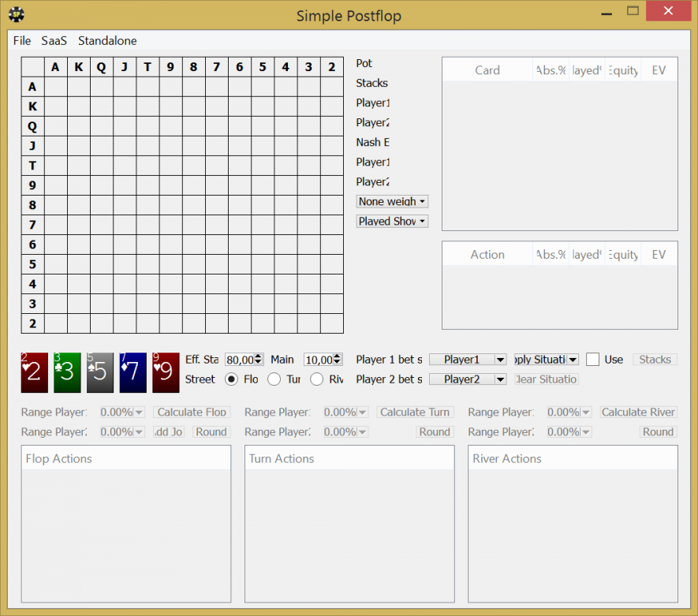
Task: Click the Main pot spinner arrows
Action: pyautogui.click(x=337, y=359)
